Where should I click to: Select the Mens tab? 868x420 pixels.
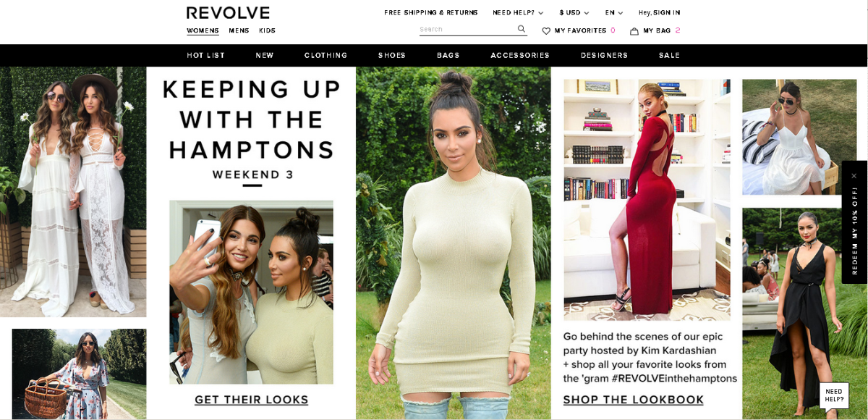239,31
